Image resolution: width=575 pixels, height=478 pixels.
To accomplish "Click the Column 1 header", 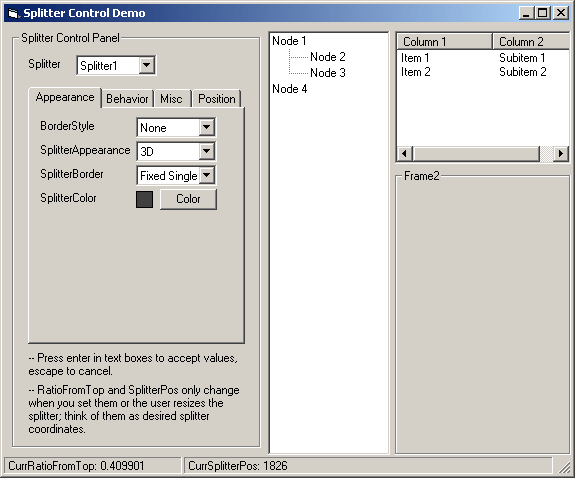I will tap(445, 41).
